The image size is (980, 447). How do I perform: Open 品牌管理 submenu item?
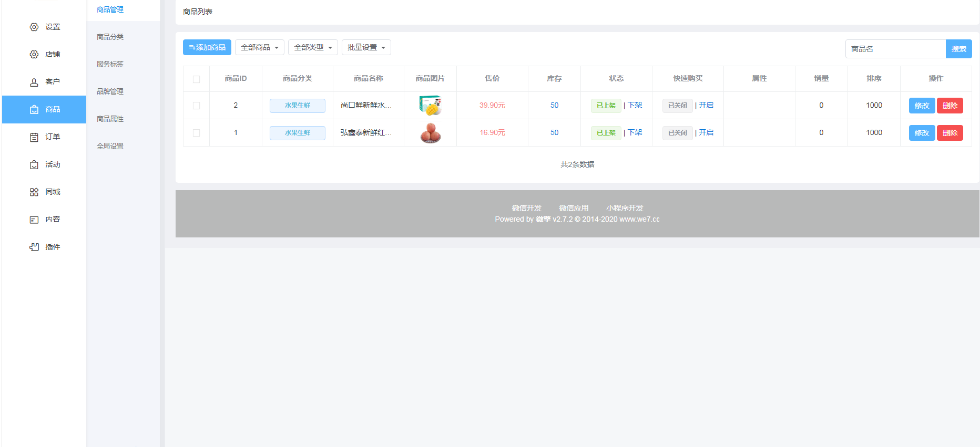coord(110,91)
